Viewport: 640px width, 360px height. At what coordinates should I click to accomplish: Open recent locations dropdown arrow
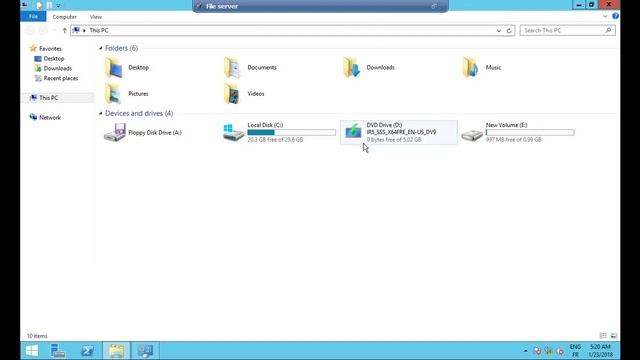pos(54,31)
